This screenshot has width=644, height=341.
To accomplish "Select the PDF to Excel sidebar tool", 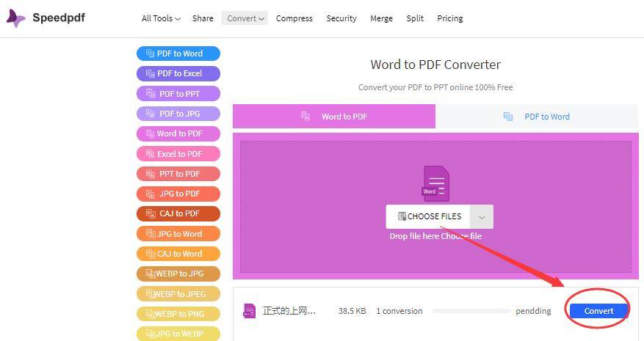I will (x=178, y=73).
